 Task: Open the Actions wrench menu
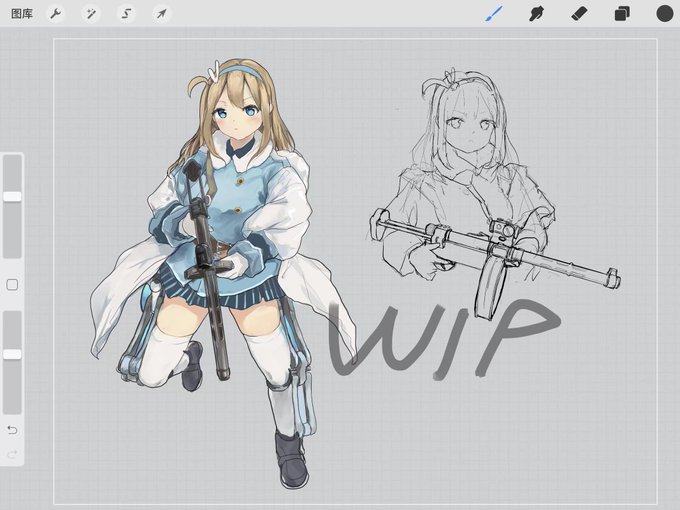click(56, 14)
